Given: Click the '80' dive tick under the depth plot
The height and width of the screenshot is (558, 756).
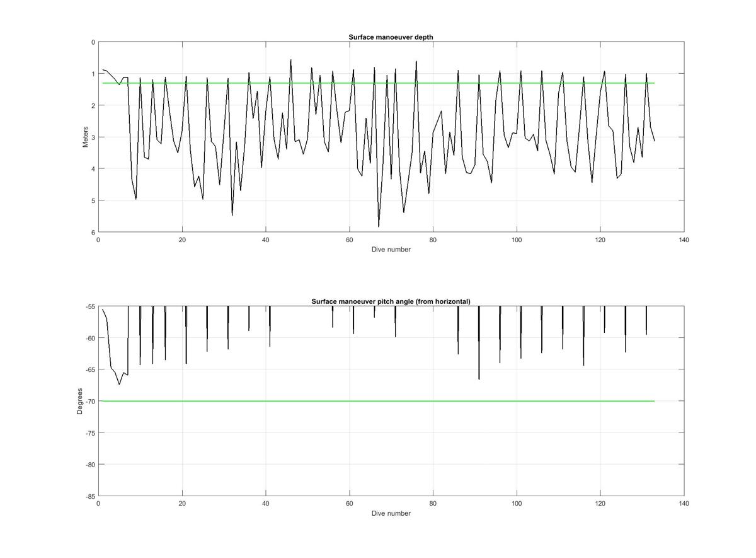Looking at the screenshot, I should [x=433, y=240].
